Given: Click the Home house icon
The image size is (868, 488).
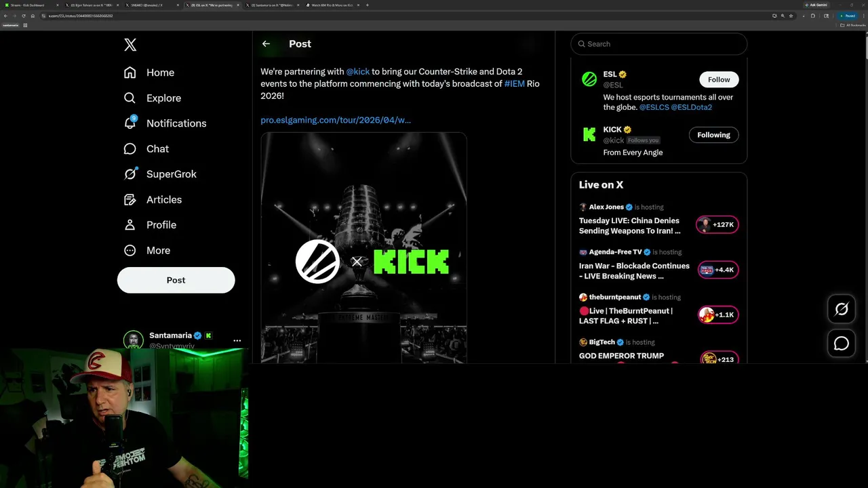Looking at the screenshot, I should (x=130, y=73).
